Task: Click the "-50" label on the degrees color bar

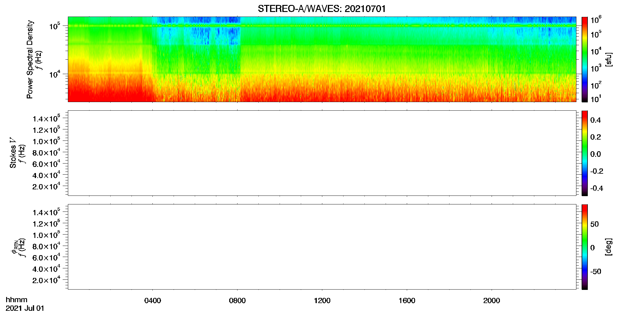Action: click(596, 271)
